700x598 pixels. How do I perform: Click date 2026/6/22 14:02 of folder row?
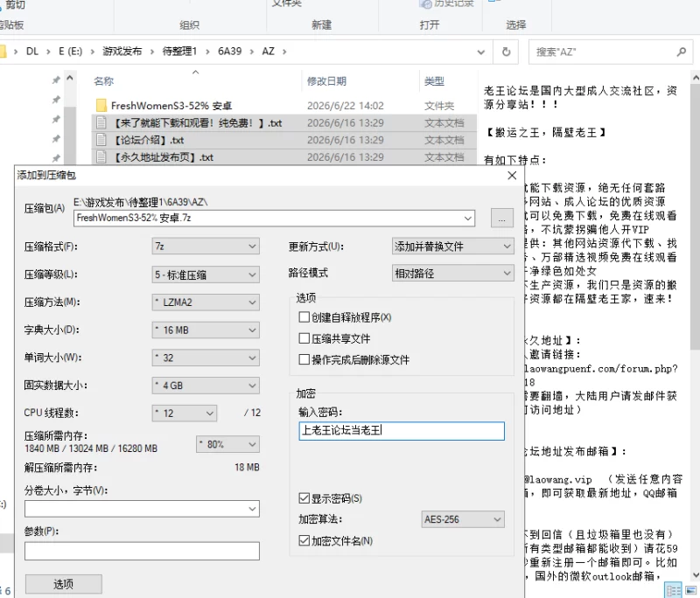click(x=346, y=106)
